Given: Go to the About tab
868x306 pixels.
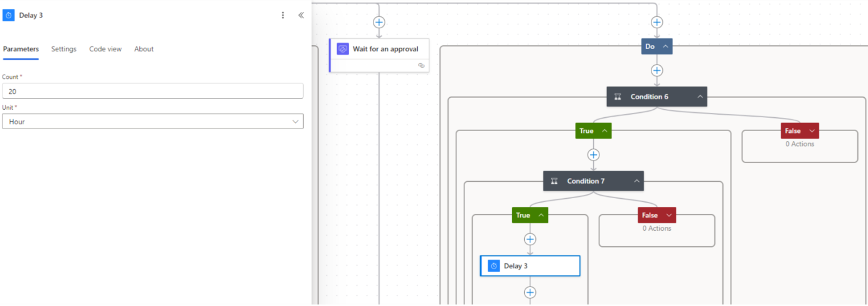Looking at the screenshot, I should pos(144,49).
